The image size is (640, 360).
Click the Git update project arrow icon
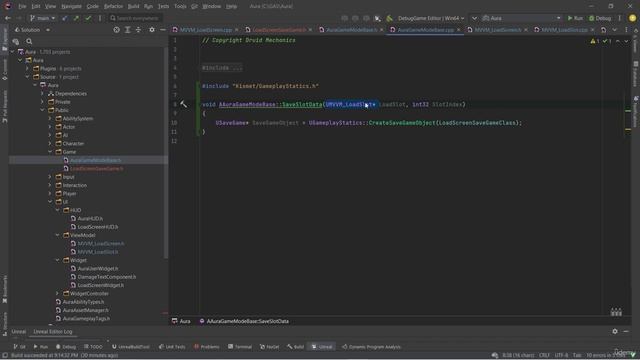pyautogui.click(x=64, y=18)
